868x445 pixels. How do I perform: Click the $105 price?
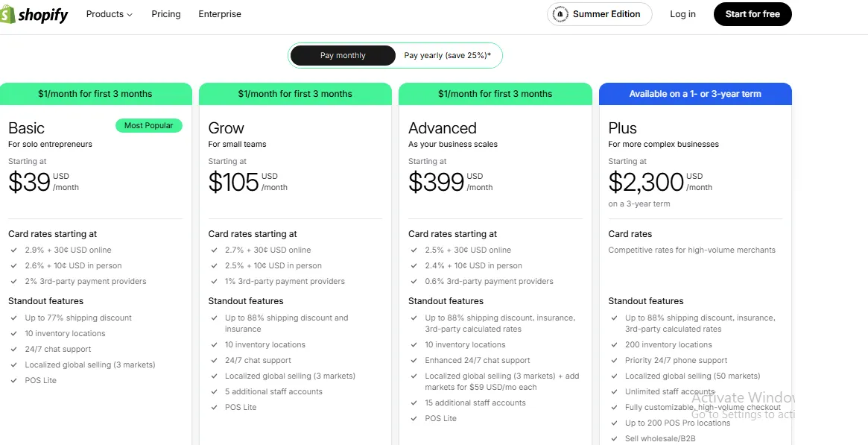pos(234,182)
